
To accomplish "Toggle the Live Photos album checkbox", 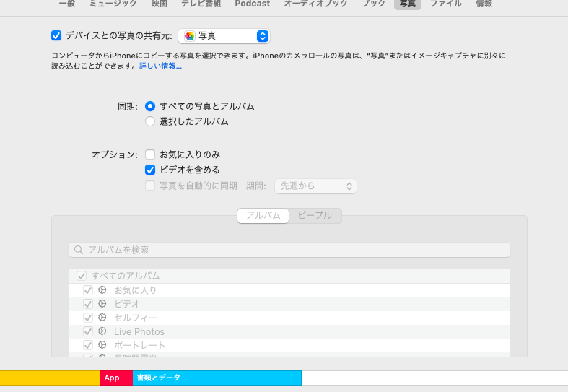I will 88,331.
